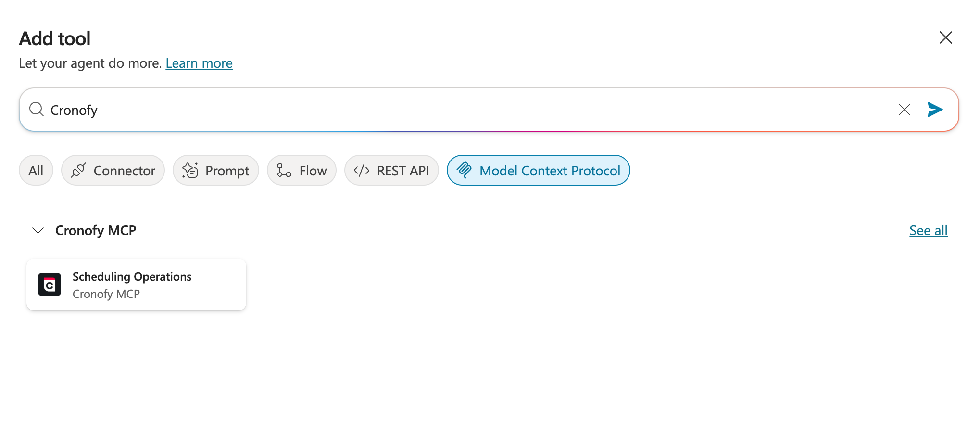
Task: Click the Cronofy logo on the tool card
Action: pos(50,285)
